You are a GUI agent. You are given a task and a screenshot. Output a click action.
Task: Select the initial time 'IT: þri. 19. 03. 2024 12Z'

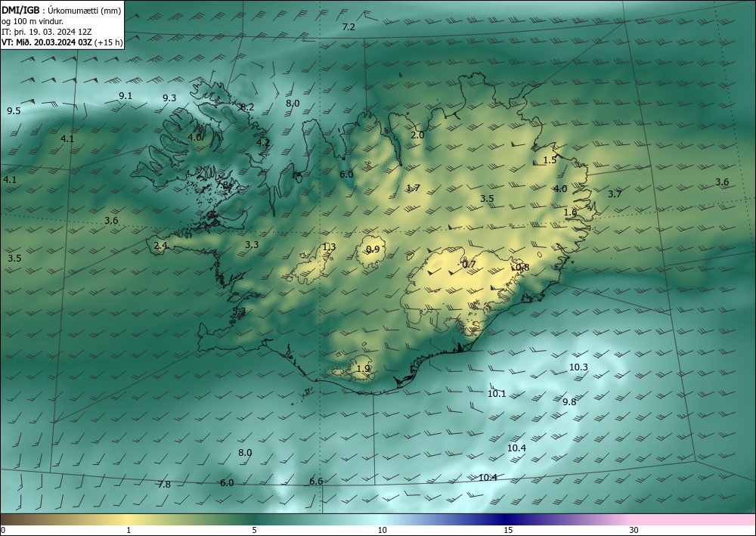click(x=47, y=32)
